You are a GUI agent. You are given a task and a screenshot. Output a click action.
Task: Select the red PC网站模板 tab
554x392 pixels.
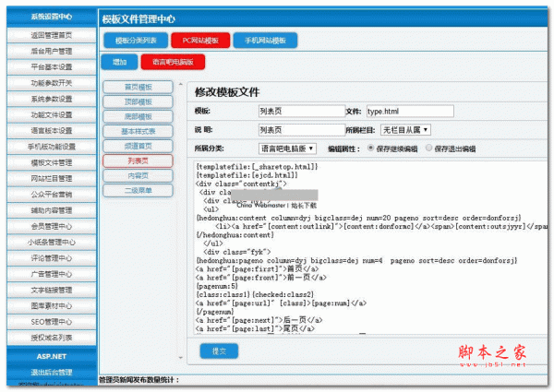point(200,41)
